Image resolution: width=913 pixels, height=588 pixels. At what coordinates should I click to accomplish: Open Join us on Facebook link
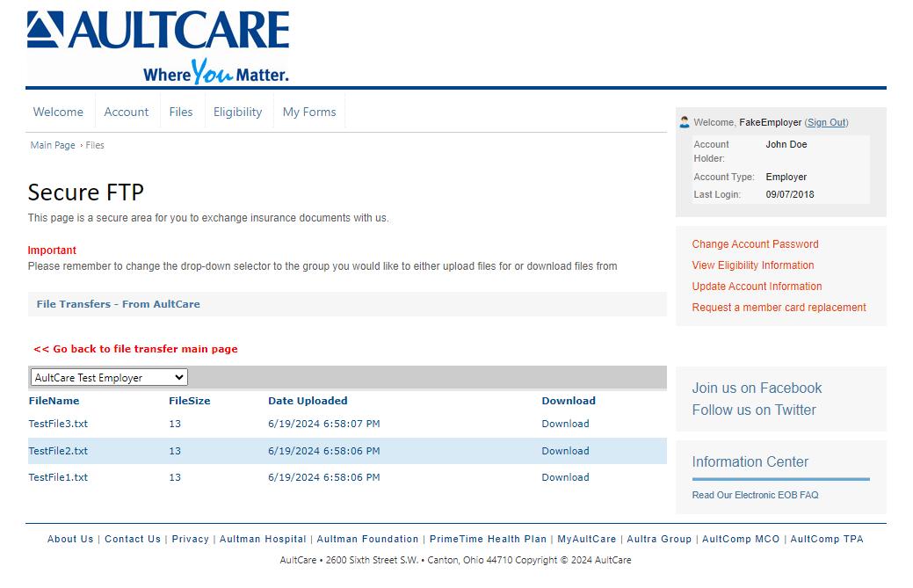click(x=757, y=388)
